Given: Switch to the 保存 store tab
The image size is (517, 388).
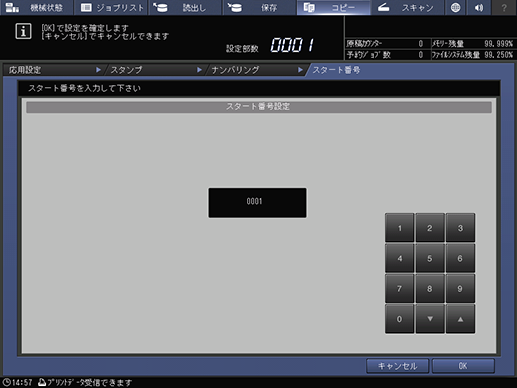Looking at the screenshot, I should coord(259,7).
